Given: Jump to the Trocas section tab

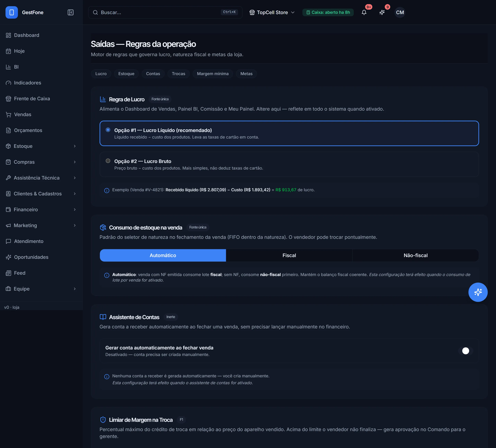Looking at the screenshot, I should (178, 74).
